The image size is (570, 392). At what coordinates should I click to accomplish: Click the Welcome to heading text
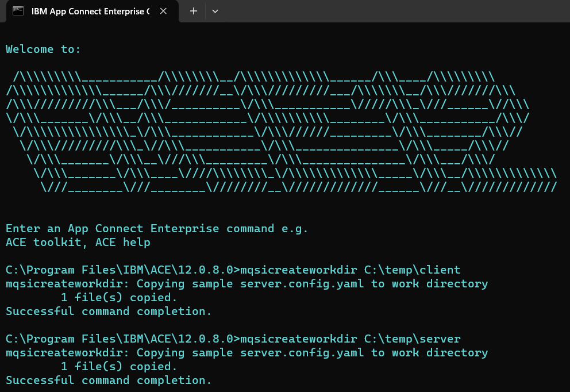pos(43,49)
